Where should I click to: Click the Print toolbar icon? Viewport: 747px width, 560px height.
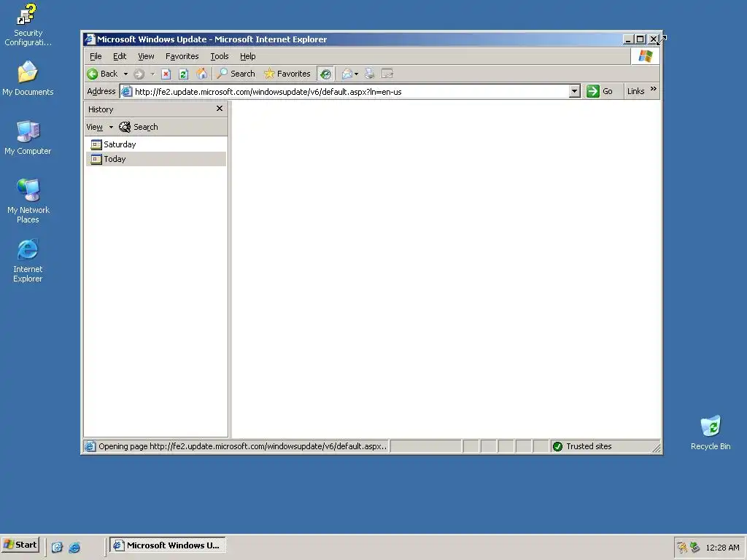click(x=370, y=74)
